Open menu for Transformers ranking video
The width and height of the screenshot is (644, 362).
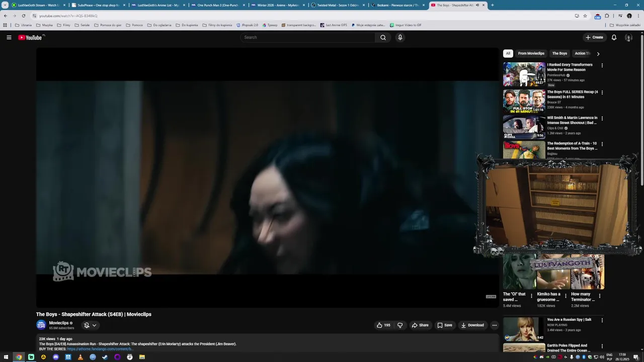602,65
